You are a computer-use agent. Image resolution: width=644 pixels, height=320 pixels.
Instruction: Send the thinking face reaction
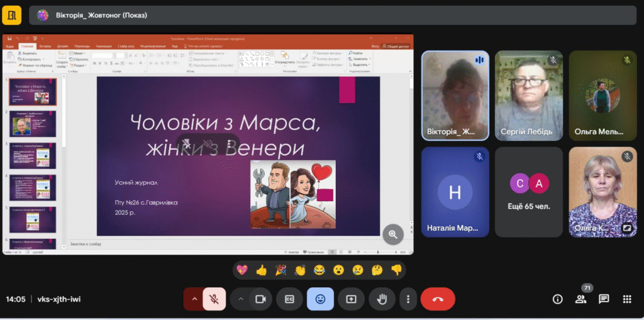[x=377, y=270]
